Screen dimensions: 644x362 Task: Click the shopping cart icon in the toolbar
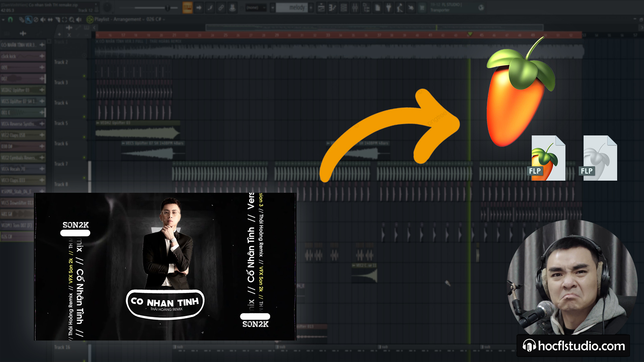pyautogui.click(x=422, y=7)
